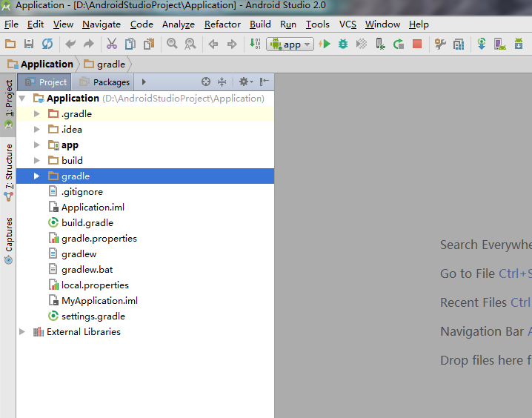Open the Help menu
The width and height of the screenshot is (532, 418).
[419, 24]
